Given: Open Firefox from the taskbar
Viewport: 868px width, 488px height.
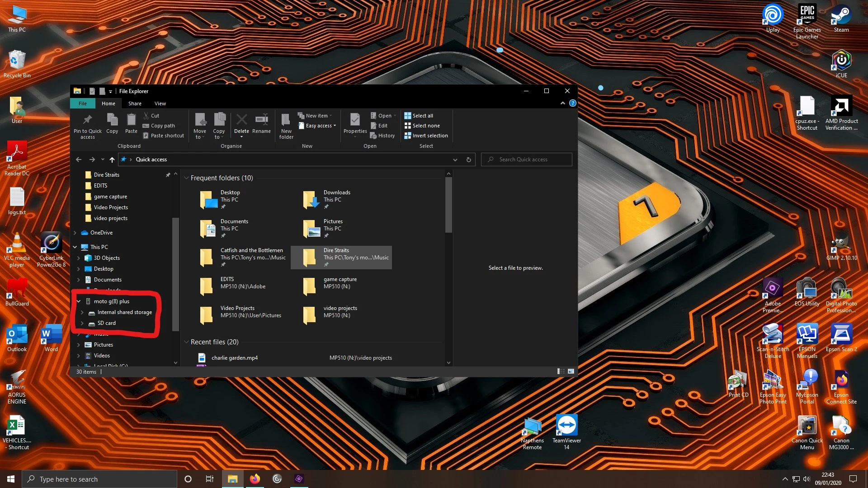Looking at the screenshot, I should pyautogui.click(x=255, y=479).
